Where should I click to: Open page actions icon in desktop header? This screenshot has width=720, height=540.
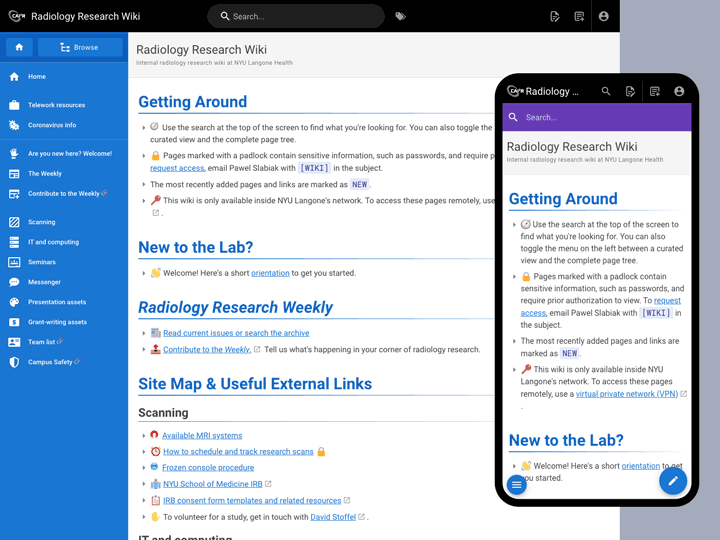point(555,17)
